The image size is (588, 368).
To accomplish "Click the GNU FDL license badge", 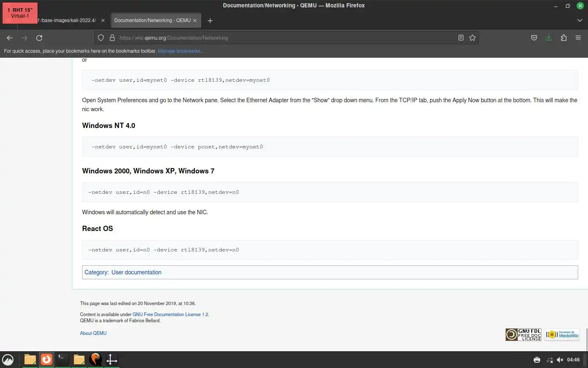I will click(x=523, y=334).
